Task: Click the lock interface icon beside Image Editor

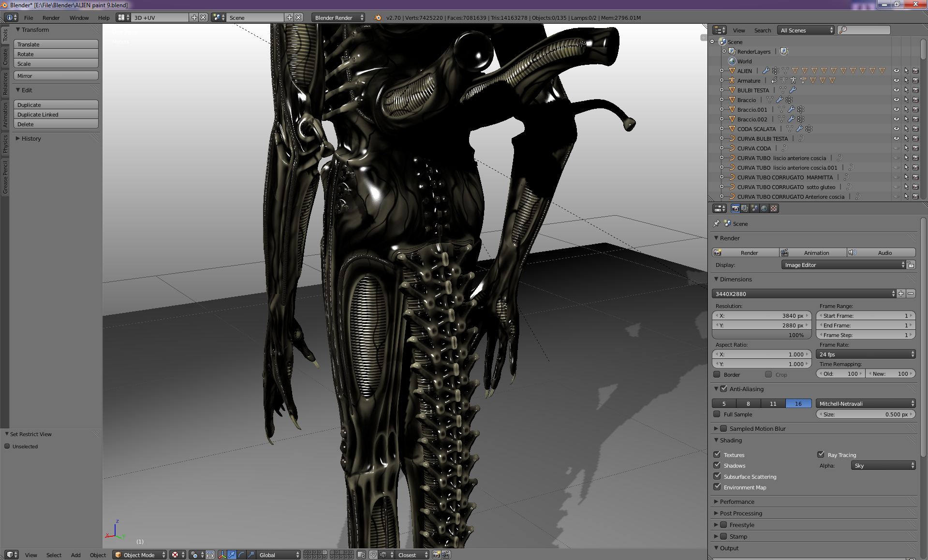Action: click(x=911, y=265)
